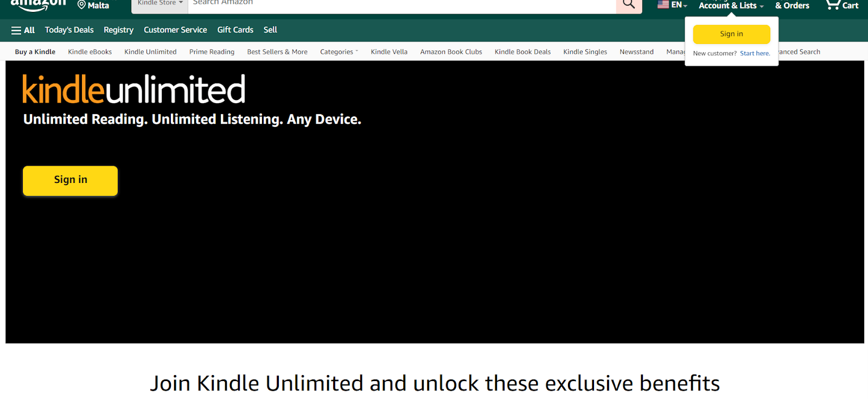Click the Start here link
868x399 pixels.
coord(755,53)
